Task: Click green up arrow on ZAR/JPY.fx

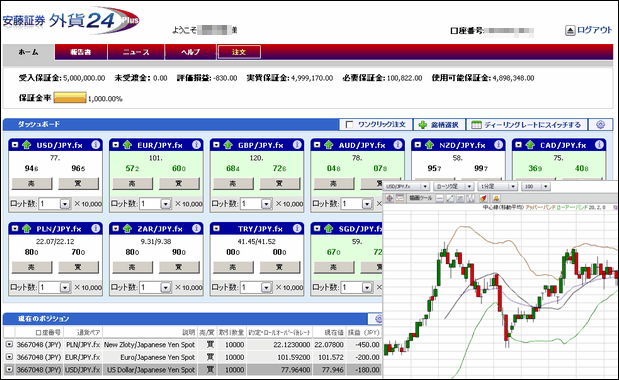Action: click(x=127, y=228)
